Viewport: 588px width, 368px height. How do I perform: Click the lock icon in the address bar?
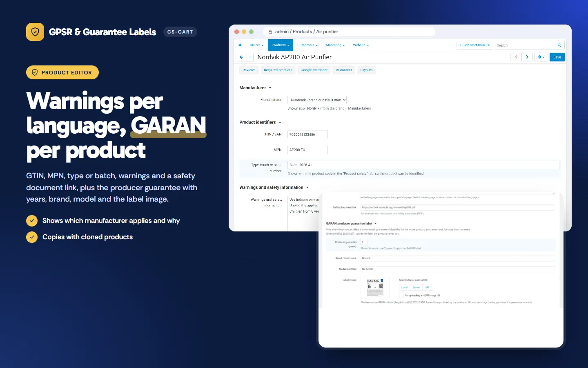pos(270,32)
